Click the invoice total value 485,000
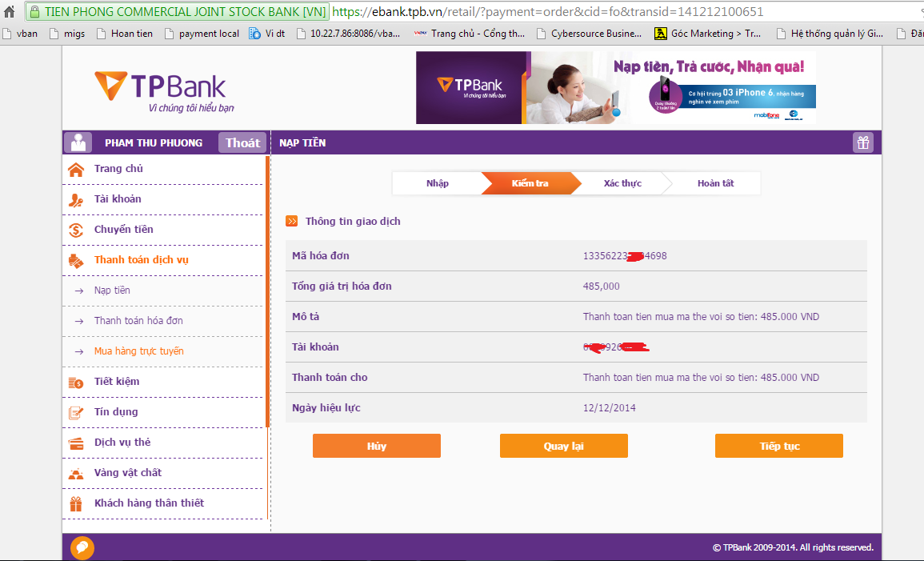The image size is (924, 561). (x=601, y=287)
